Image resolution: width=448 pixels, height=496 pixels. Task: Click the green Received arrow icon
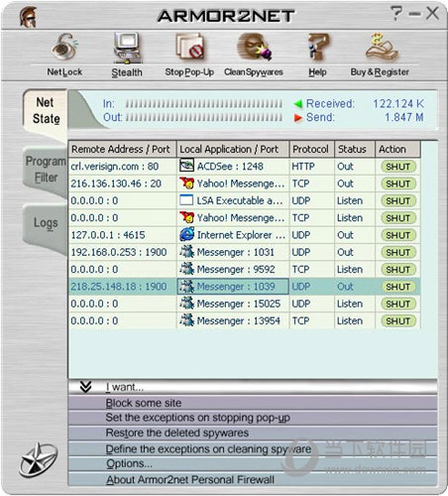click(x=298, y=104)
